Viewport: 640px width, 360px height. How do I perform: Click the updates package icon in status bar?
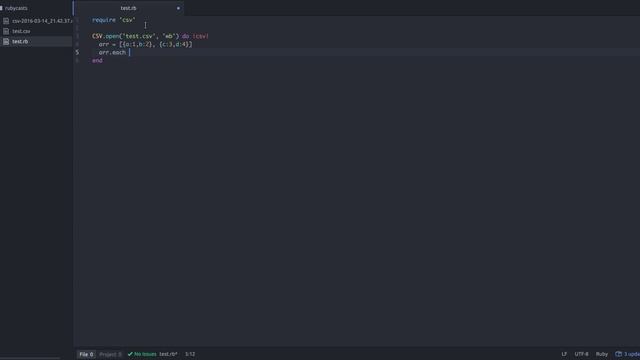pos(619,354)
